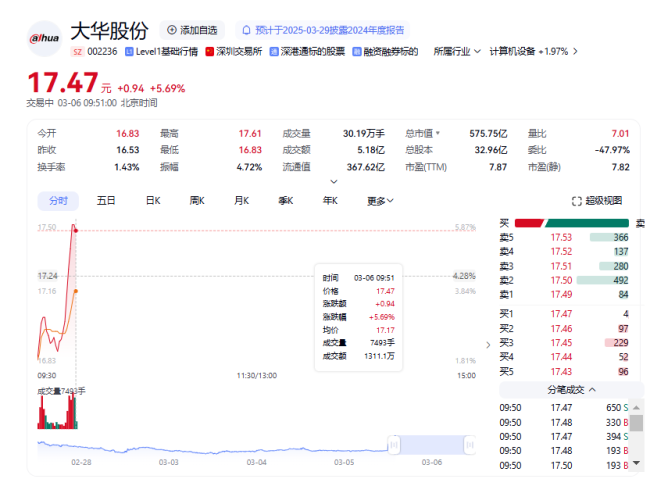Click the 买2 order row at 17.46
This screenshot has width=650, height=479.
564,328
